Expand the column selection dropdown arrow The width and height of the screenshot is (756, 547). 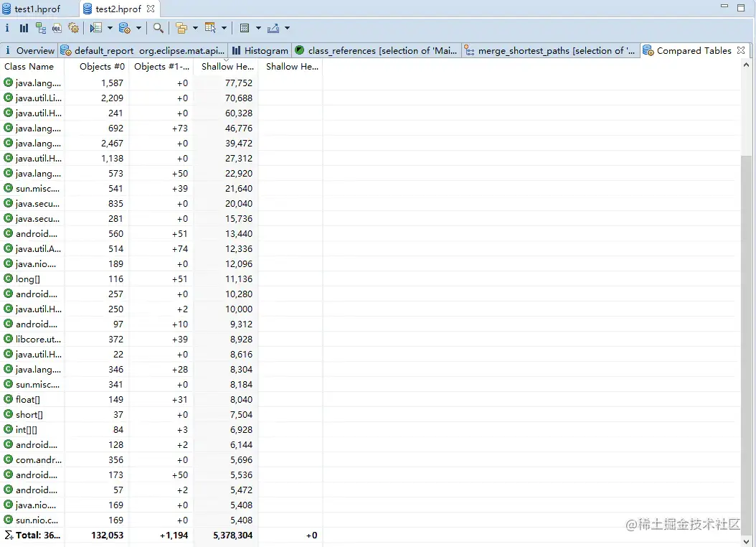point(225,28)
